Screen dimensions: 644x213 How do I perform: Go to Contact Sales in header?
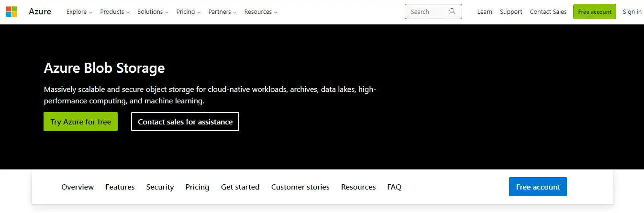click(548, 11)
